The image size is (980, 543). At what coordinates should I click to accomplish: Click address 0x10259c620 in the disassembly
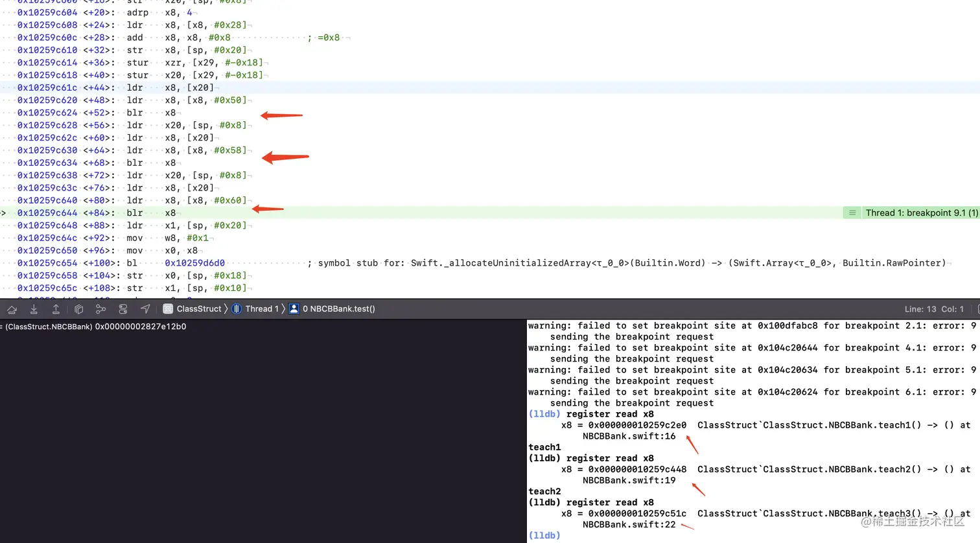point(47,100)
